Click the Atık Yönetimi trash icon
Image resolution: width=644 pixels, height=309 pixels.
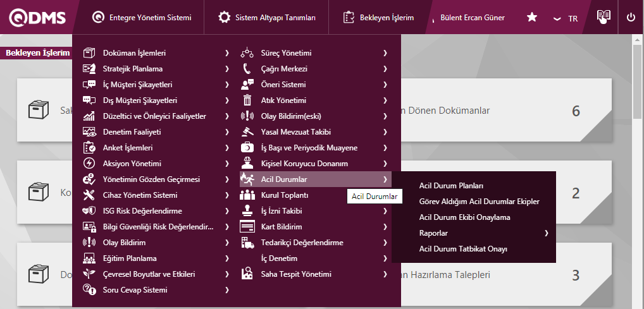247,100
